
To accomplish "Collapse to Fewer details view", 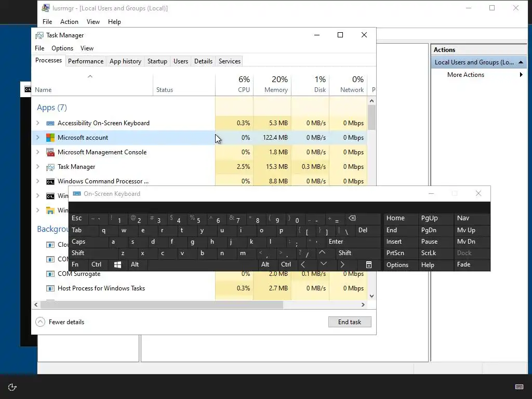I will point(60,322).
